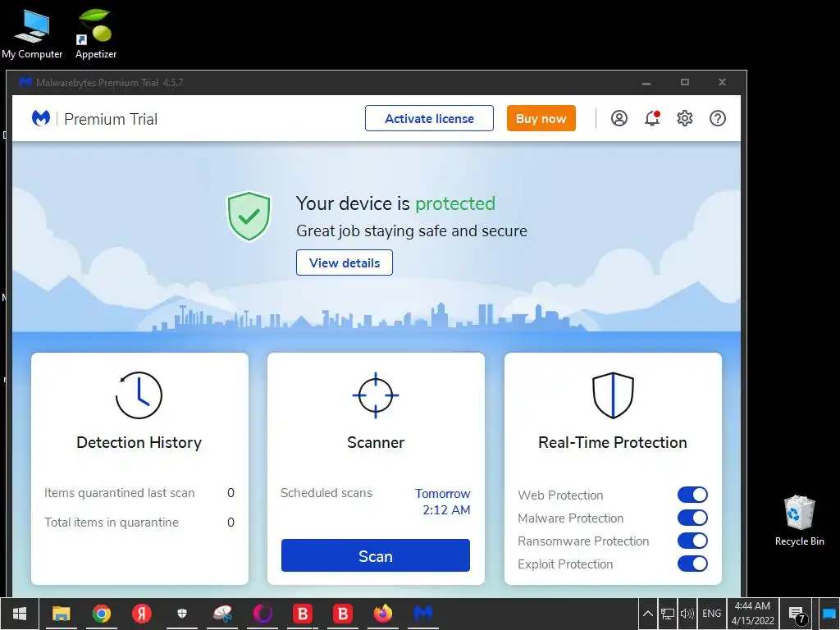This screenshot has height=630, width=840.
Task: Switch to Malwarebytes in the taskbar
Action: pyautogui.click(x=423, y=614)
